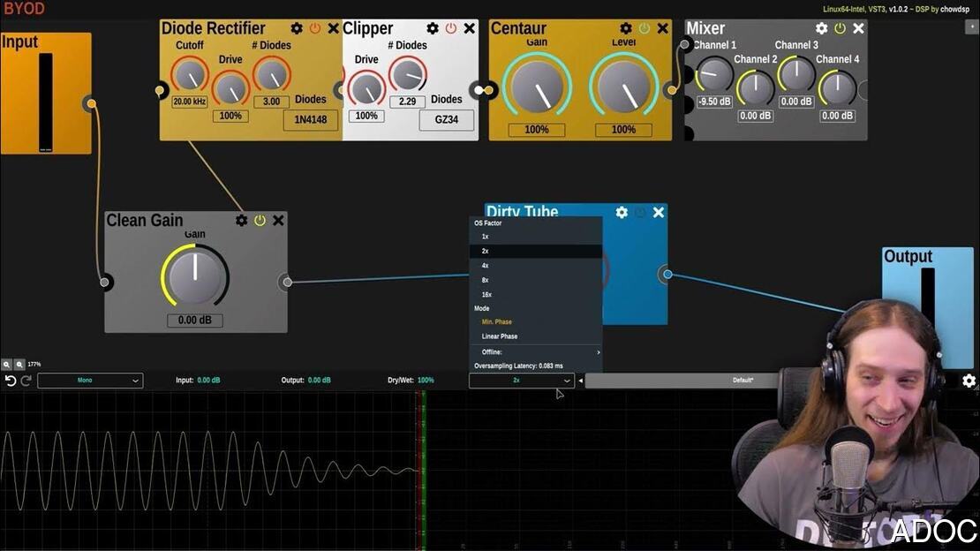980x551 pixels.
Task: Open Mixer module settings gear
Action: click(821, 29)
